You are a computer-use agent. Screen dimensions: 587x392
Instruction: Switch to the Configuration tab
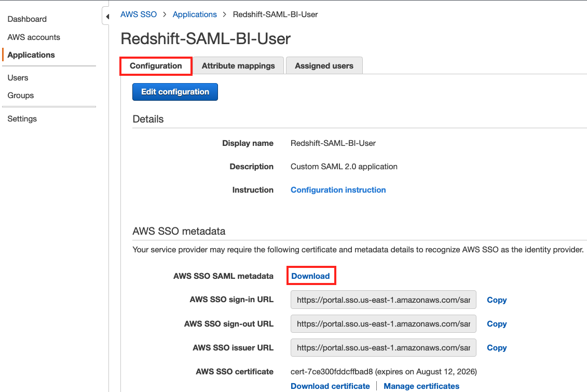pyautogui.click(x=156, y=66)
